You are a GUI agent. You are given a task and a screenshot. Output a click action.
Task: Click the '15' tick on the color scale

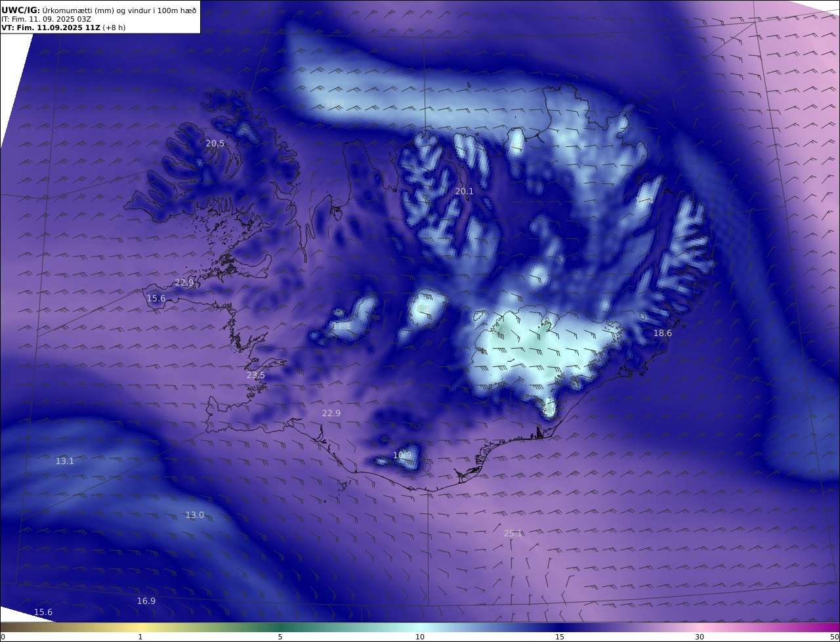click(x=560, y=637)
